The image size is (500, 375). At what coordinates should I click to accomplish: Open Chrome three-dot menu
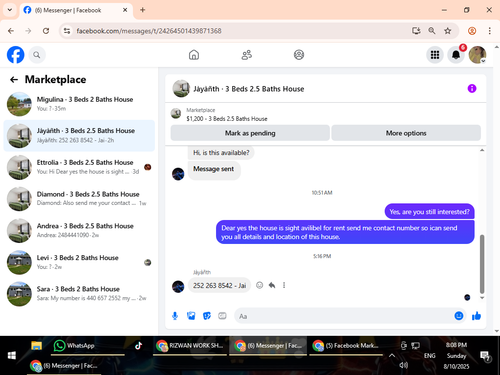click(x=489, y=31)
